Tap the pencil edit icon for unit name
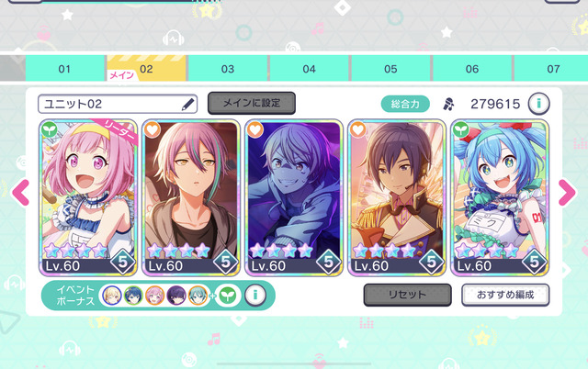Viewport: 588px width, 369px height. pos(187,104)
